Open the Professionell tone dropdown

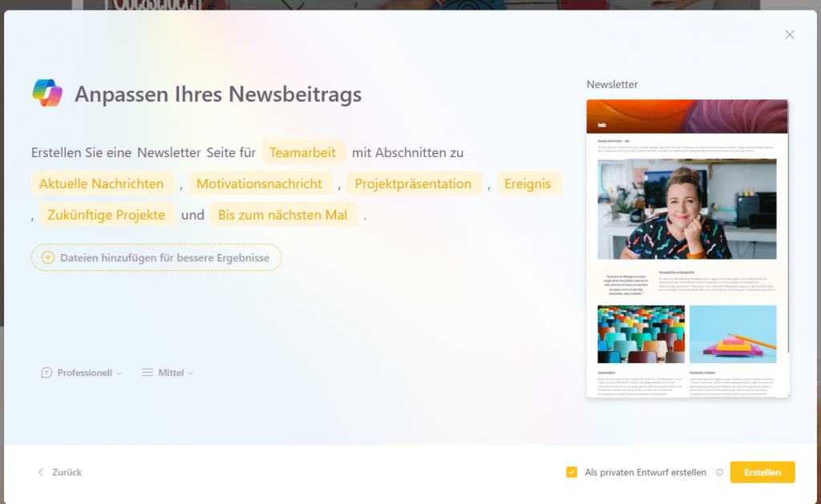(x=82, y=373)
